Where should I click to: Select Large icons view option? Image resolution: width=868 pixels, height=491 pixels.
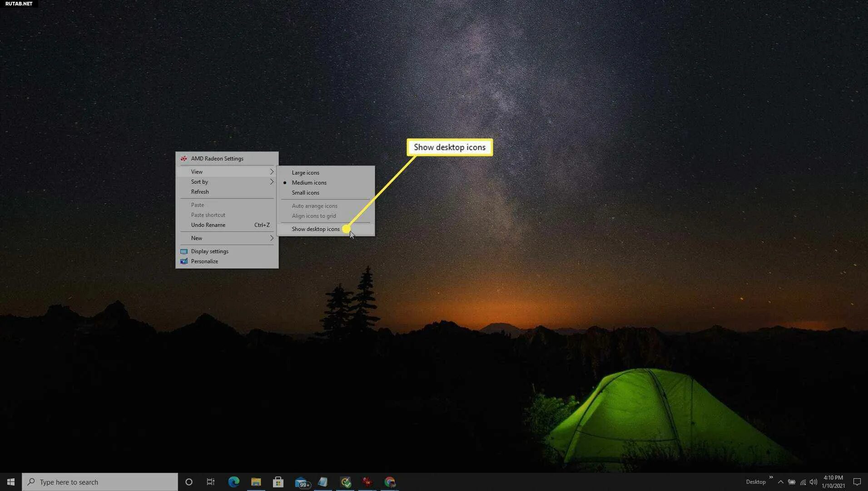point(326,173)
